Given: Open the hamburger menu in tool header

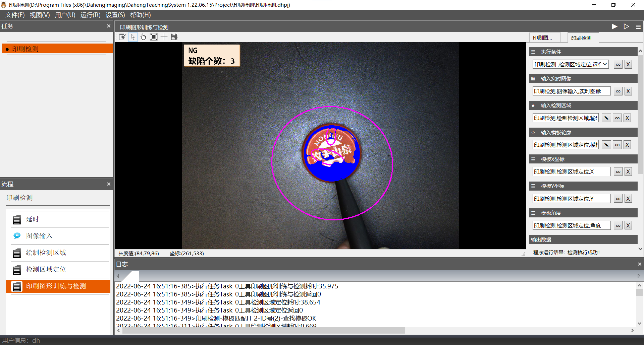Looking at the screenshot, I should point(638,27).
